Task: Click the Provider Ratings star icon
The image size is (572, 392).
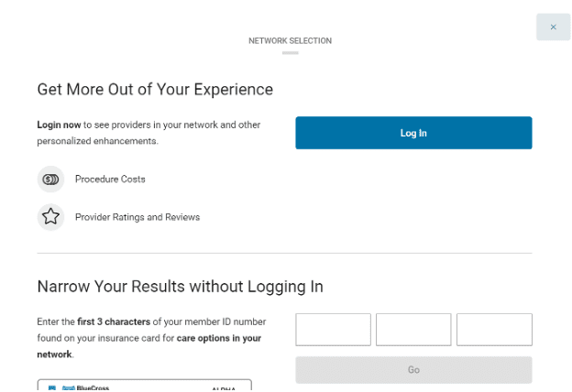Action: point(50,217)
